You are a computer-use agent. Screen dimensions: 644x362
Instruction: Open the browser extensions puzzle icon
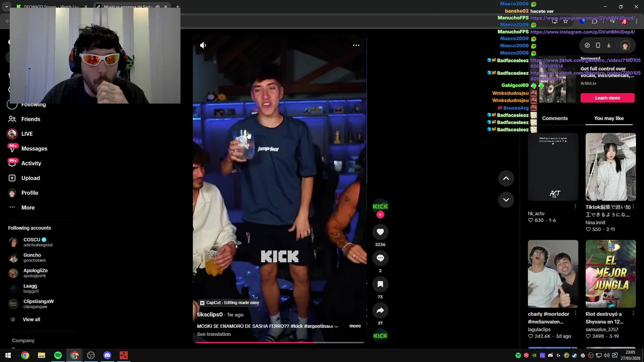click(595, 21)
